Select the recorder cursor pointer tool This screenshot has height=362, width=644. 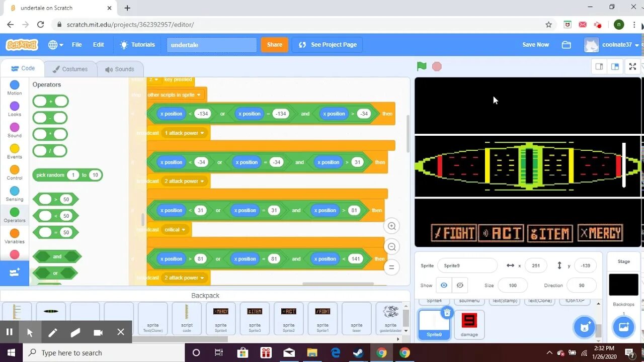pyautogui.click(x=30, y=332)
